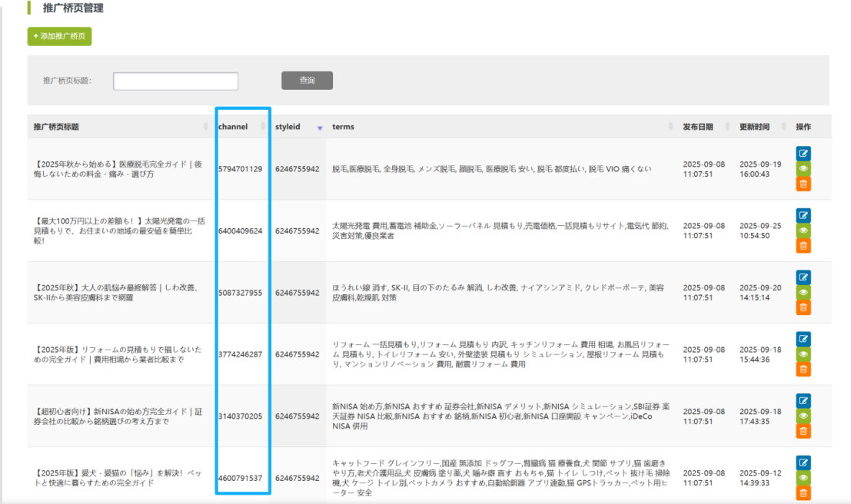
Task: Click edit icon for 愛犬・愛猫 pet row
Action: pyautogui.click(x=803, y=463)
